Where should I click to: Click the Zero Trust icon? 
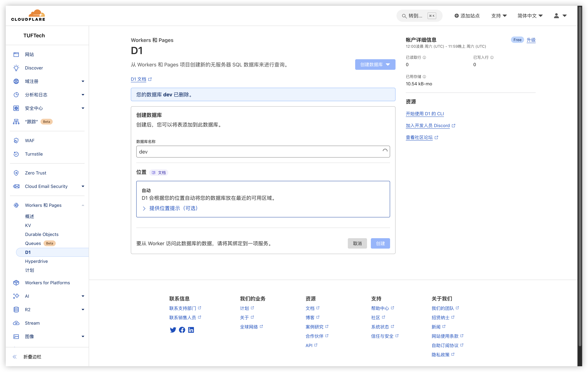point(16,173)
